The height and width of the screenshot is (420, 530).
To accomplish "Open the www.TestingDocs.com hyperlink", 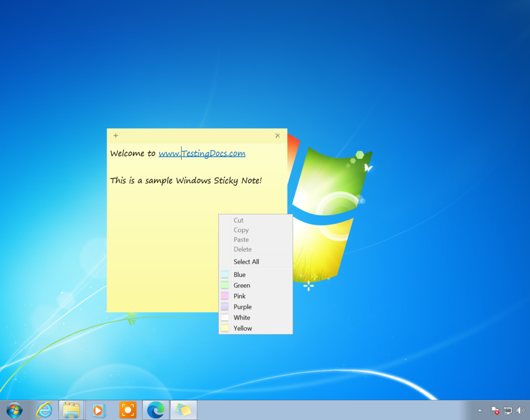I will point(202,153).
